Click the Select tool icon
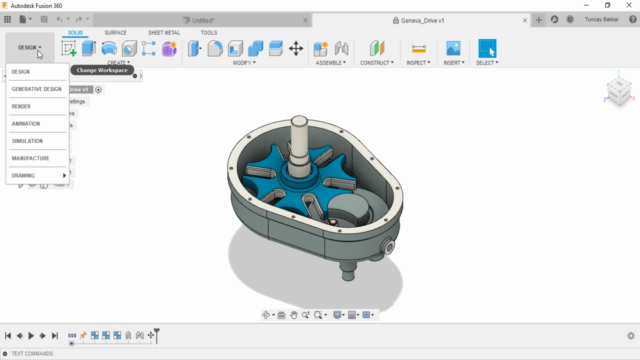The width and height of the screenshot is (640, 360). point(487,49)
